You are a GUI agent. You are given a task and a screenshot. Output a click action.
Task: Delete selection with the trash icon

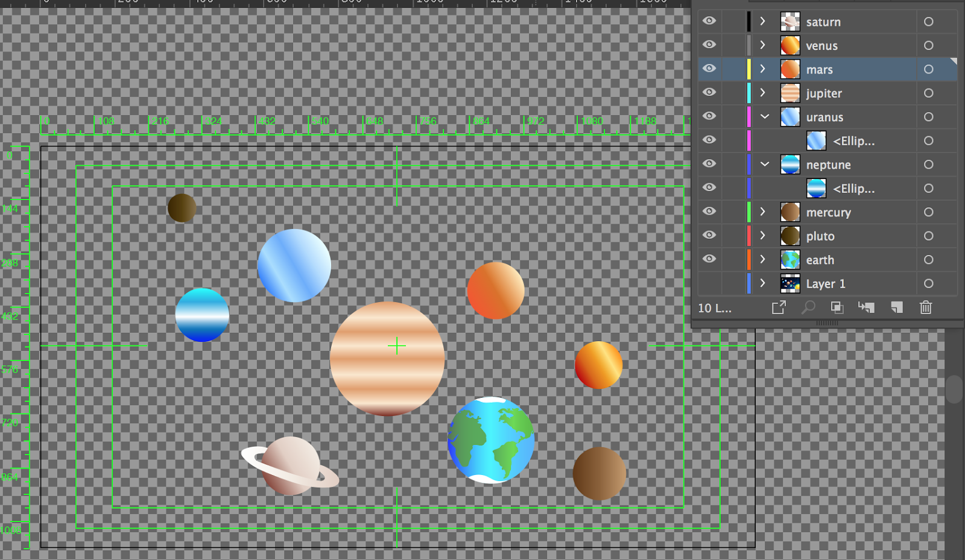[925, 307]
